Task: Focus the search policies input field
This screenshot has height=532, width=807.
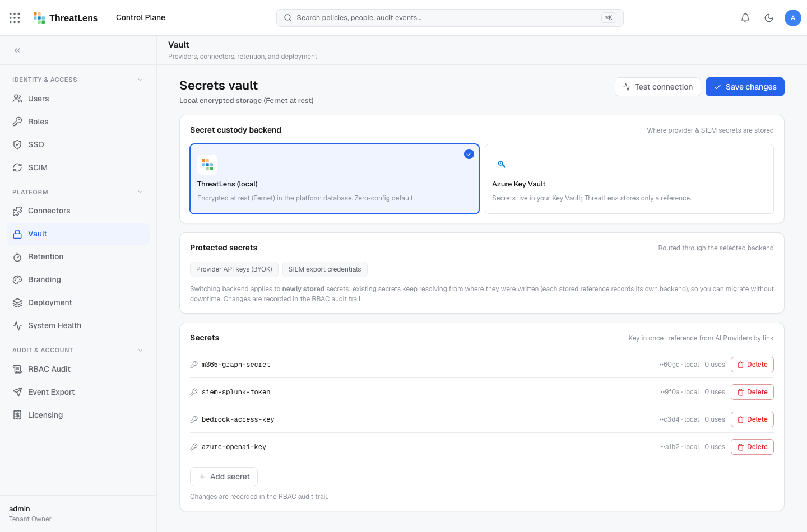Action: pyautogui.click(x=450, y=18)
